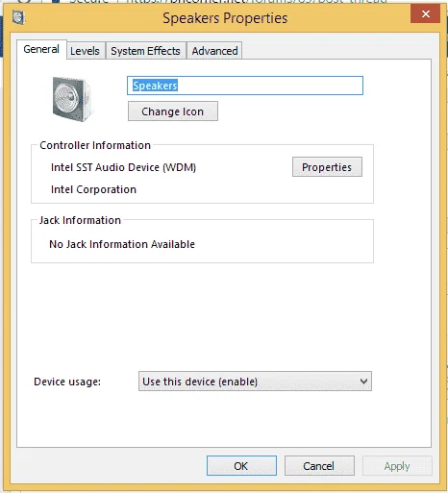Click the 'Device usage:' label

[67, 382]
